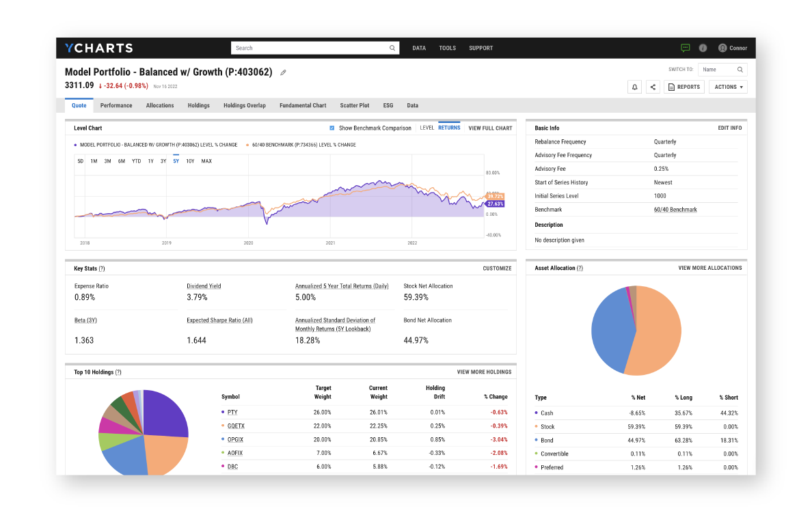812x513 pixels.
Task: Select the 6M chart range
Action: click(x=121, y=161)
